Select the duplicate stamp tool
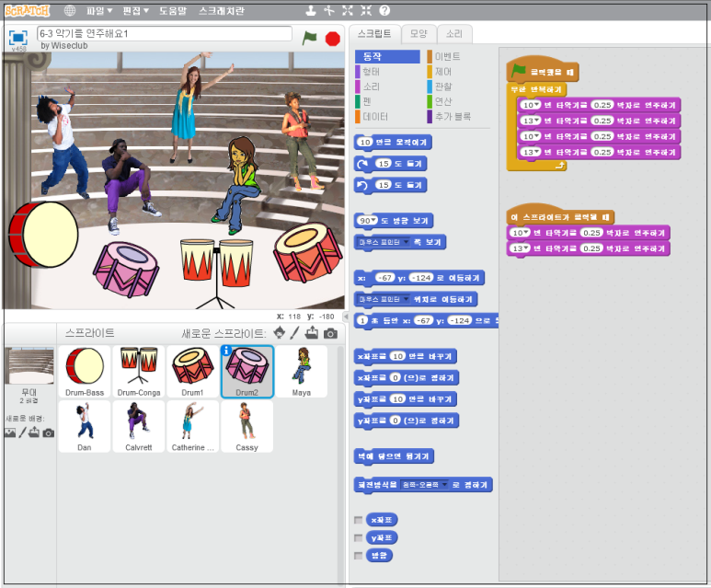Screen dimensions: 711x588 311,10
